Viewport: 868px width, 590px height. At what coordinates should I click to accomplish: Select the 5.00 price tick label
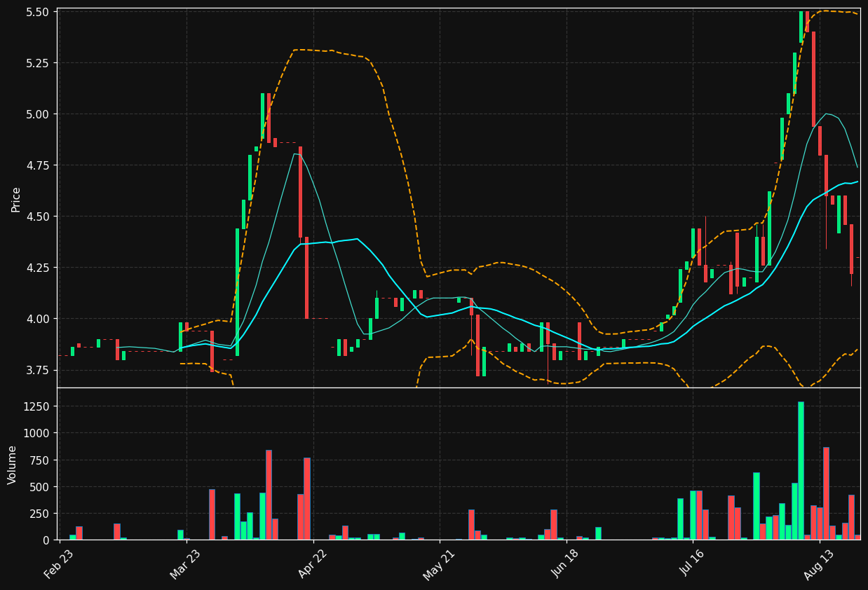click(x=37, y=114)
